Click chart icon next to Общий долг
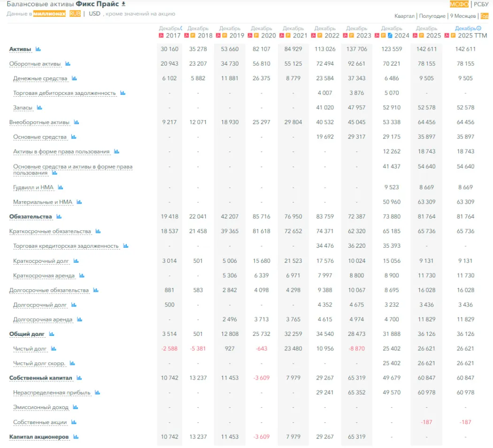Screen dimensions: 493x448 tap(52, 334)
